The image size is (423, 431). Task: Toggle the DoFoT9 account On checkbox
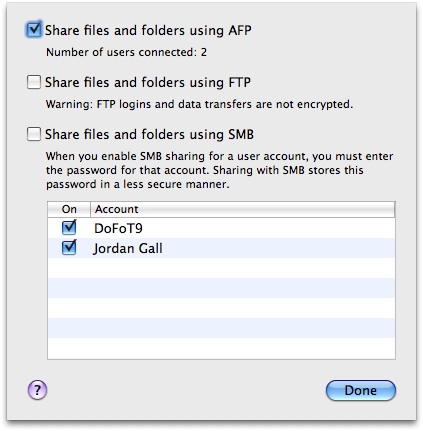[69, 228]
